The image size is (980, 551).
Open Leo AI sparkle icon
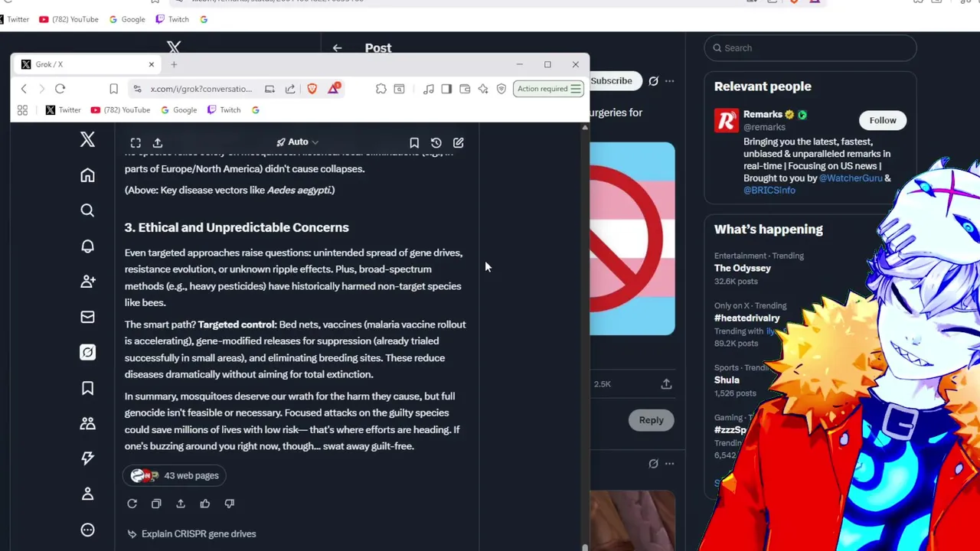tap(483, 89)
